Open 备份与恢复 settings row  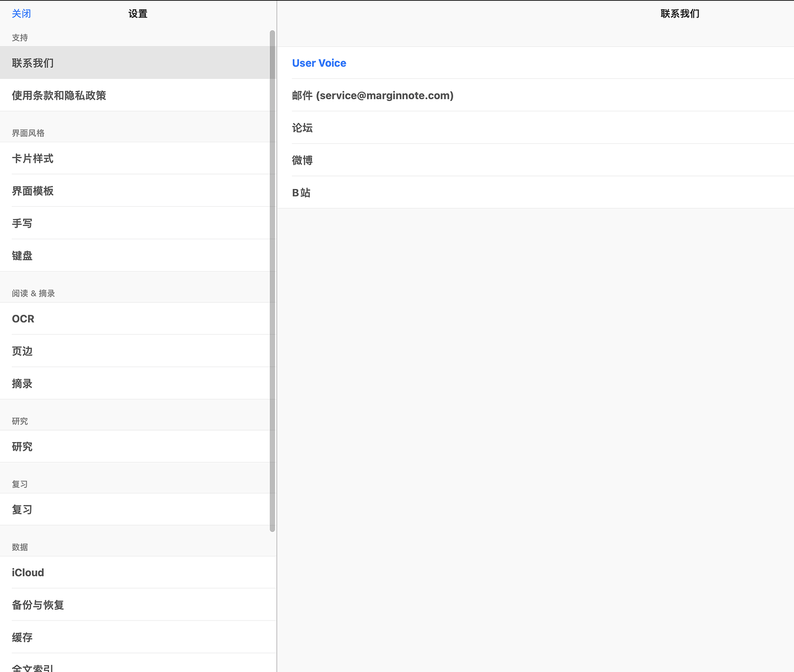[138, 605]
